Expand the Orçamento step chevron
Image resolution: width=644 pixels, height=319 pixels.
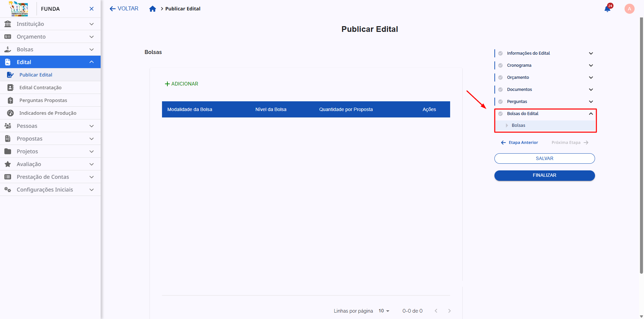coord(591,77)
